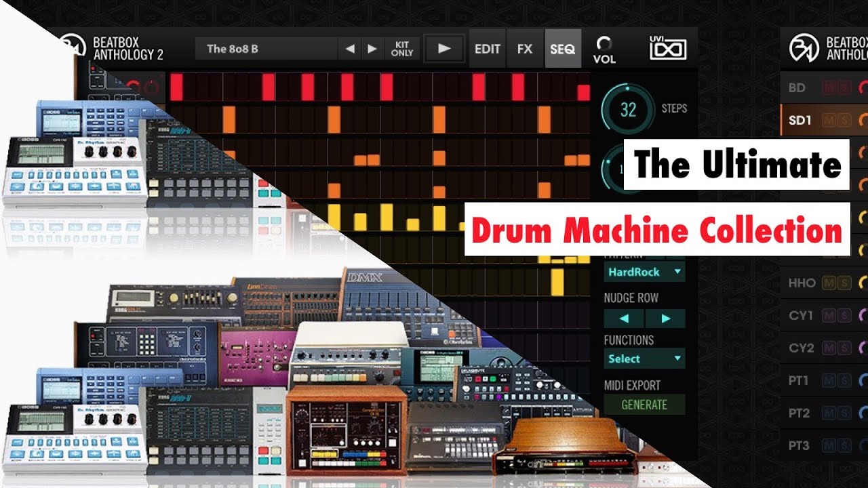Solo the PT2 track

844,413
